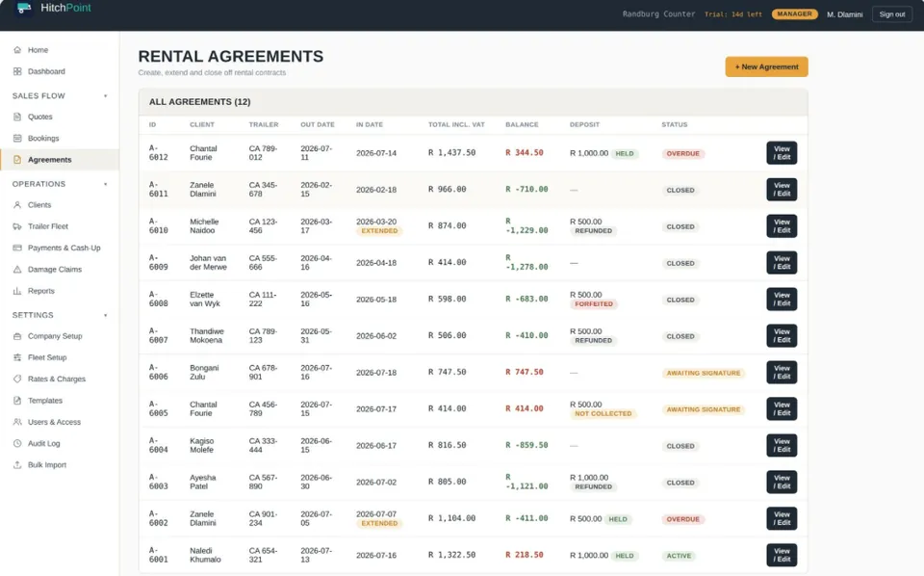This screenshot has width=924, height=576.
Task: Click the Clients person icon
Action: (17, 205)
